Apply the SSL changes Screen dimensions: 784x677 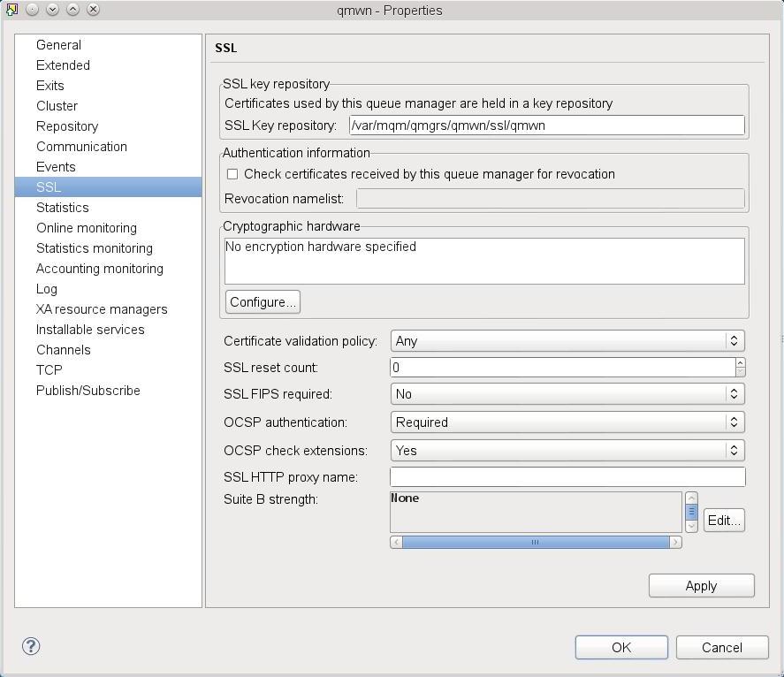tap(701, 585)
